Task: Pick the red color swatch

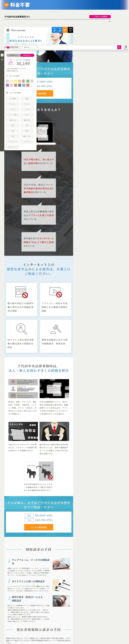Action: tap(28, 85)
